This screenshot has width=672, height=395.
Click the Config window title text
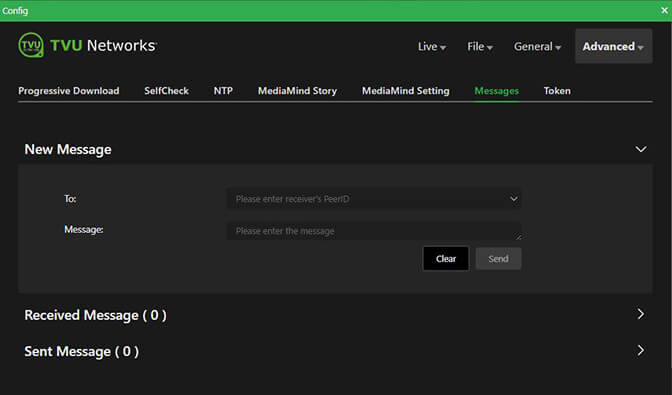click(x=15, y=11)
